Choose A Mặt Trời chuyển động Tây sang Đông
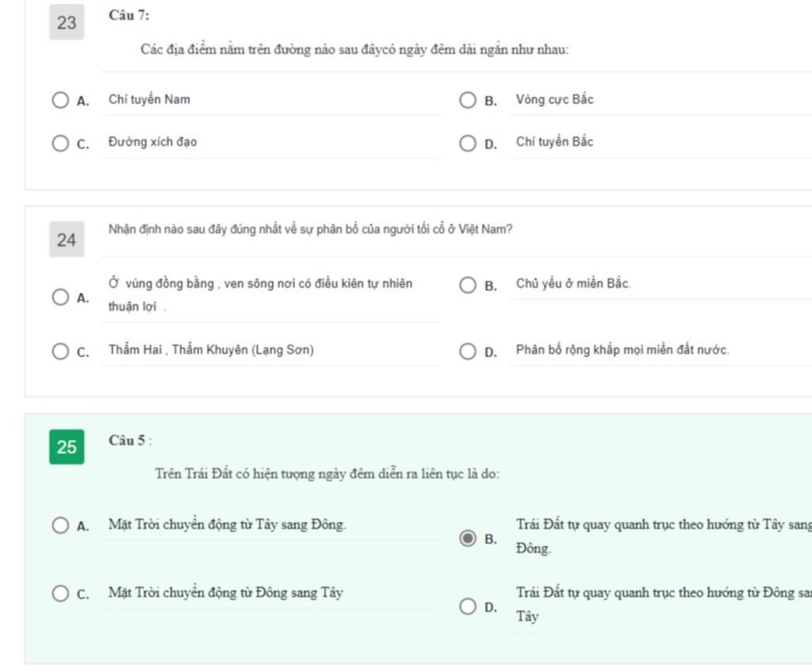 (x=60, y=525)
